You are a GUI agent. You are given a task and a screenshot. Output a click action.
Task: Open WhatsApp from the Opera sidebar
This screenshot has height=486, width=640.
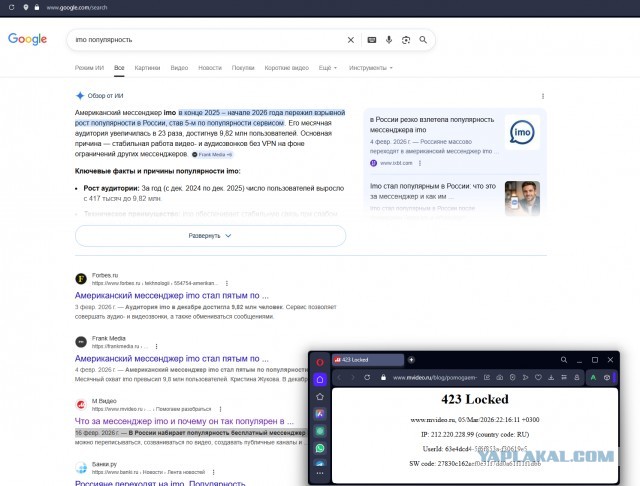(x=320, y=448)
